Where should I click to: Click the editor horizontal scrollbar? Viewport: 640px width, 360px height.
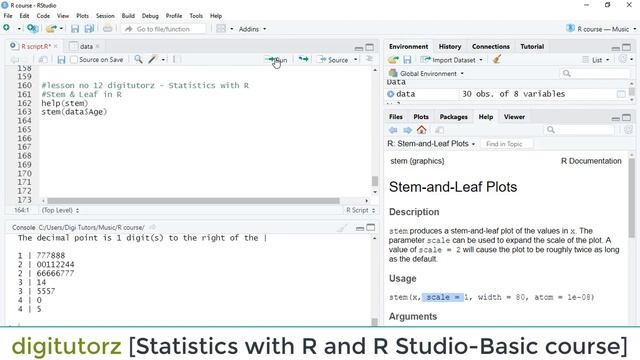pyautogui.click(x=193, y=201)
